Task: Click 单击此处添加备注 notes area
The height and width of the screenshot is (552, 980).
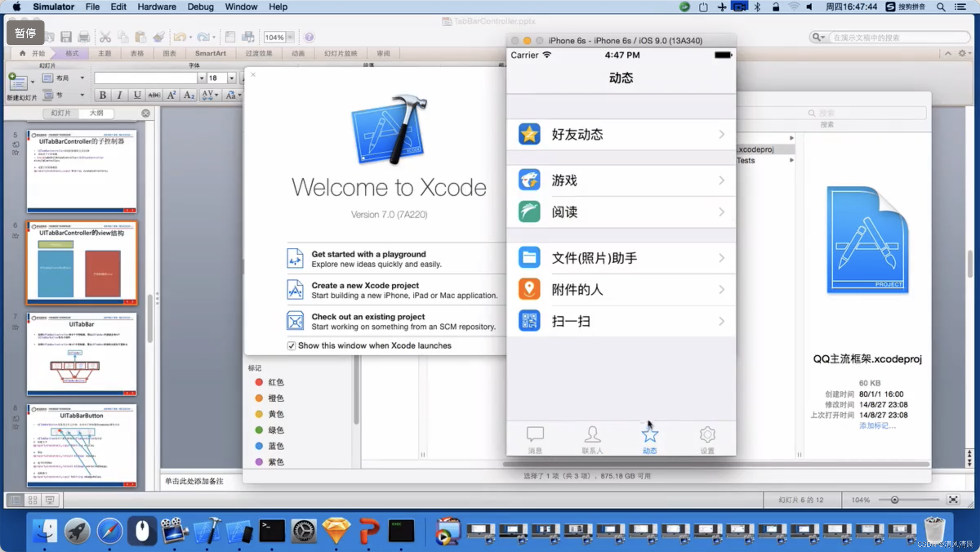Action: point(194,481)
